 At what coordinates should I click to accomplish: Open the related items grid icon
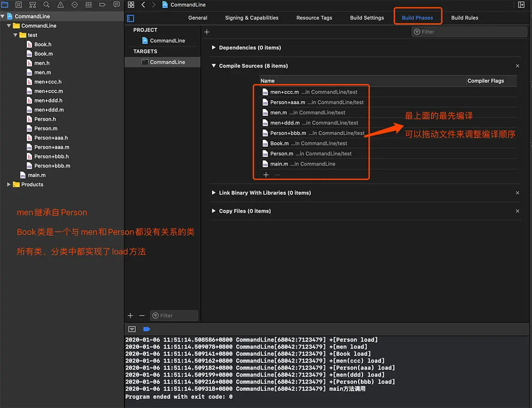tap(131, 5)
